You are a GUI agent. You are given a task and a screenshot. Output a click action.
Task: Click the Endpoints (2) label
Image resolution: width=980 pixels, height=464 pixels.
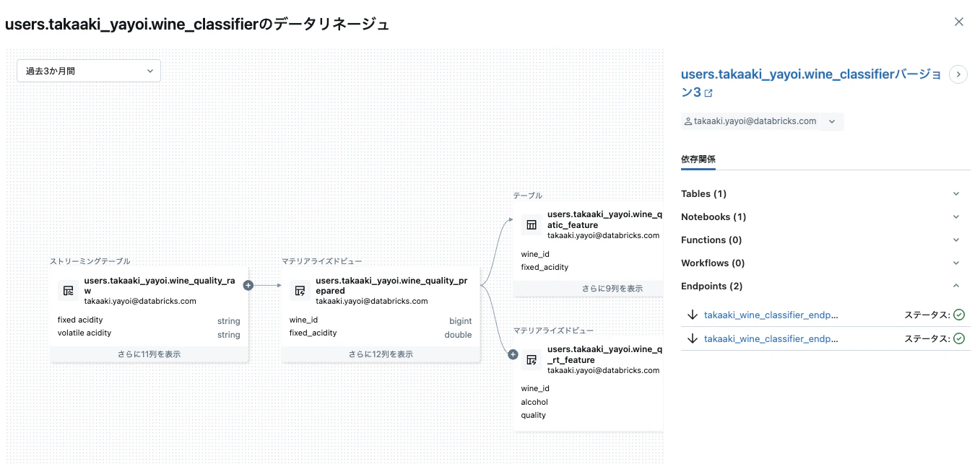[711, 286]
